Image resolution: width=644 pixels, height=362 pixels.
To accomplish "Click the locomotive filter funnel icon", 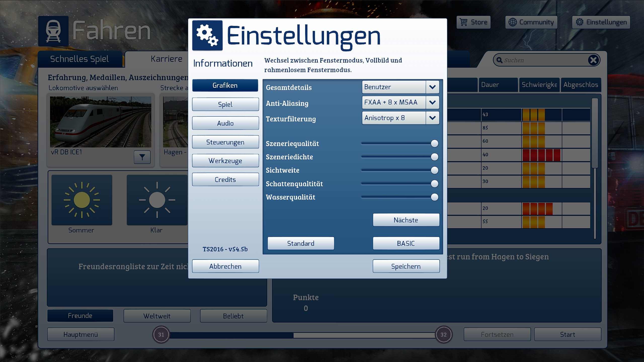I will [x=142, y=157].
